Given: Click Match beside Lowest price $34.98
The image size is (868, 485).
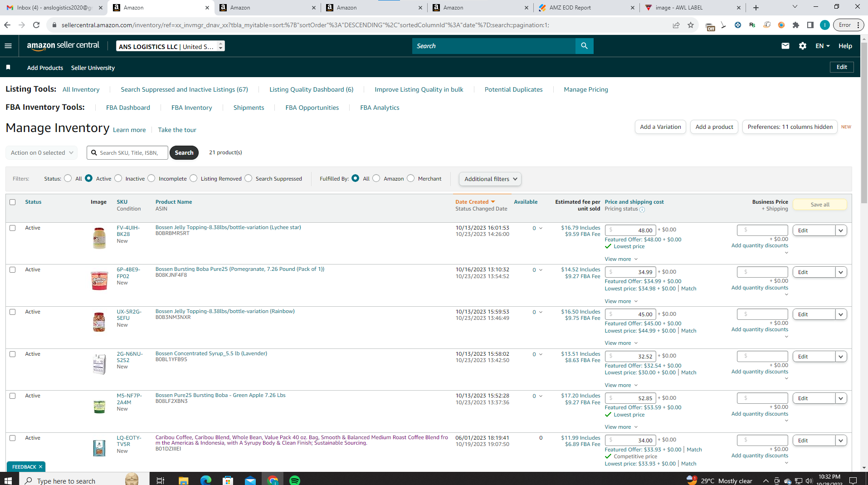Looking at the screenshot, I should point(688,289).
